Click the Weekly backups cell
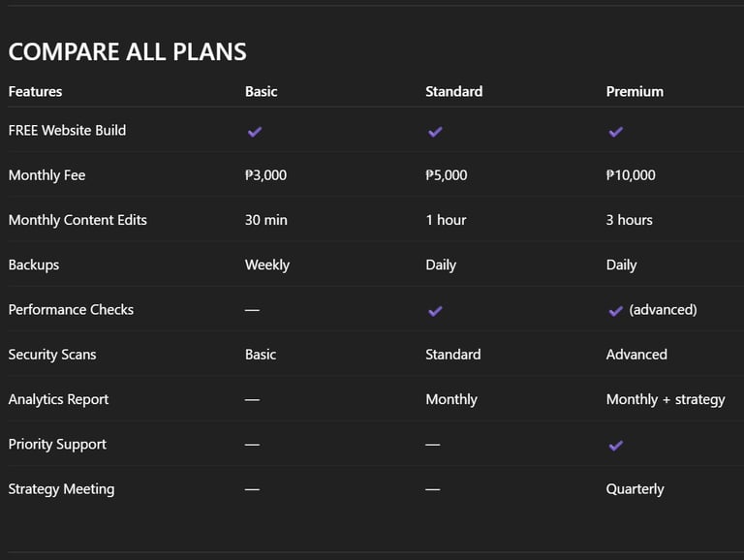 [266, 264]
